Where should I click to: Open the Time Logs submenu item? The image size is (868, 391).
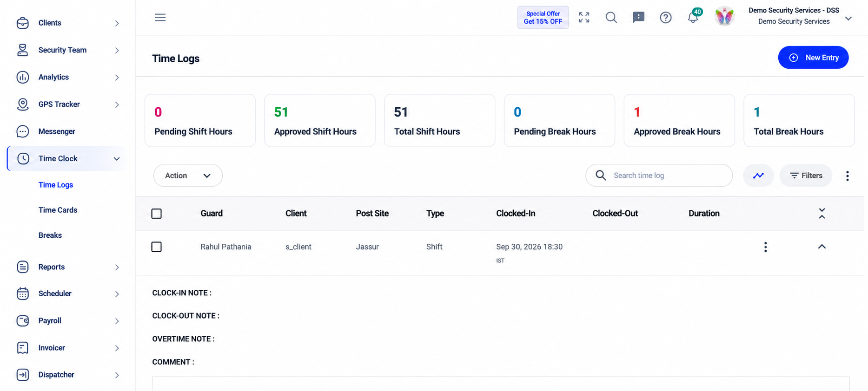[x=56, y=185]
